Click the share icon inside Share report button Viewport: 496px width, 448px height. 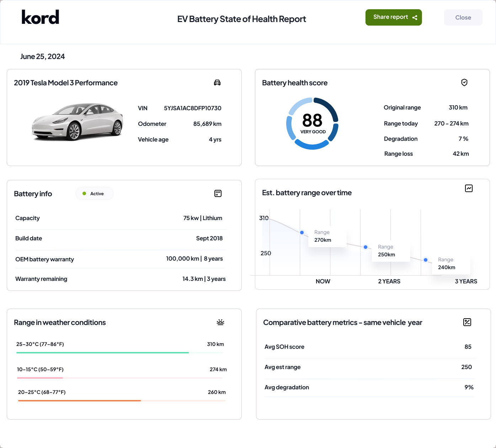[x=415, y=17]
